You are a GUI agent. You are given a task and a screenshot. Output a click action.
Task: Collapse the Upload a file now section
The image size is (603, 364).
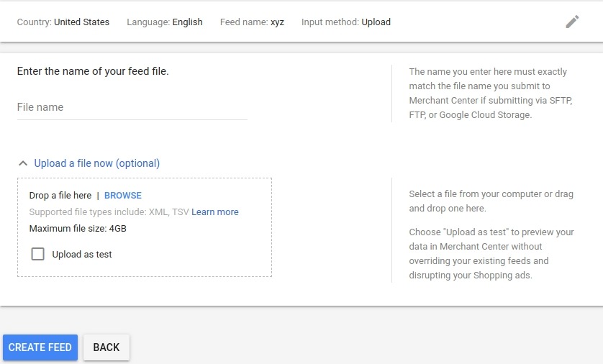click(x=97, y=163)
